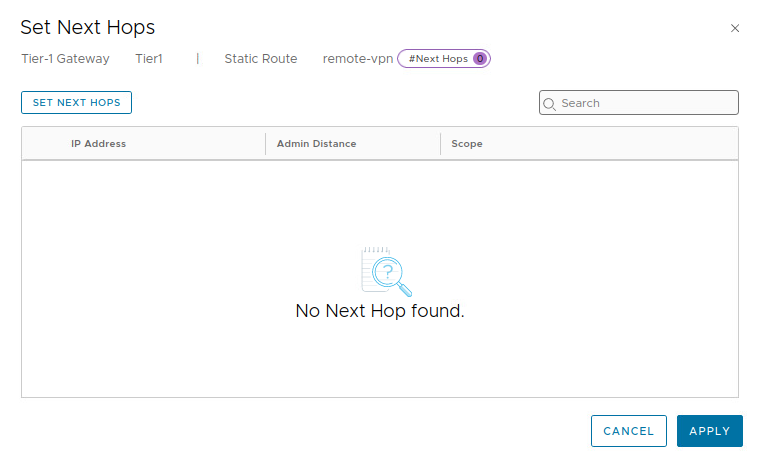This screenshot has height=463, width=759.
Task: Click the Tier1 gateway name
Action: tap(149, 59)
